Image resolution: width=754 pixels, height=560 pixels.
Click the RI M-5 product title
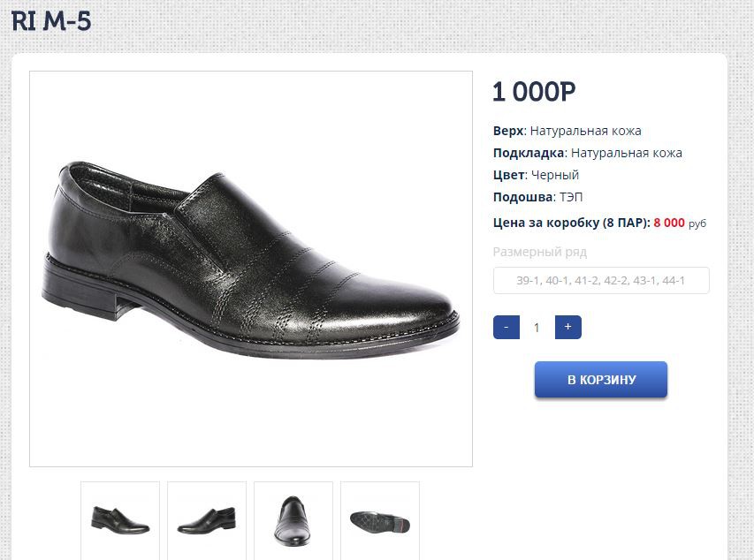(x=51, y=21)
